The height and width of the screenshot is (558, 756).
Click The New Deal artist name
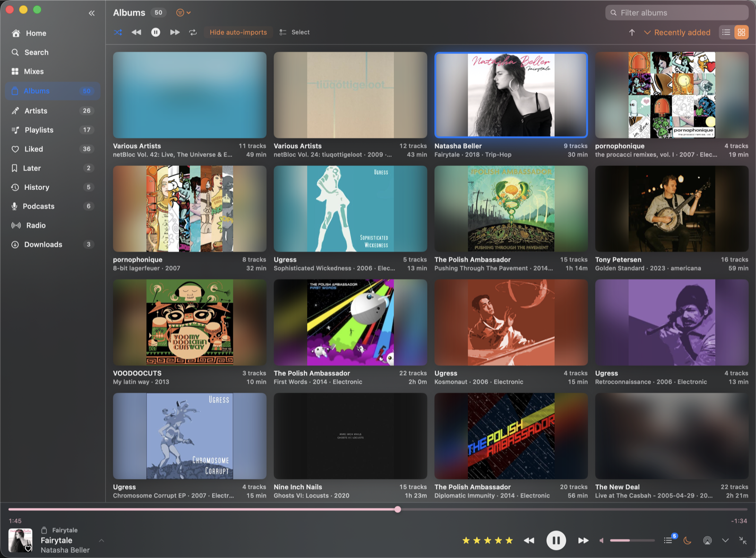pyautogui.click(x=617, y=487)
